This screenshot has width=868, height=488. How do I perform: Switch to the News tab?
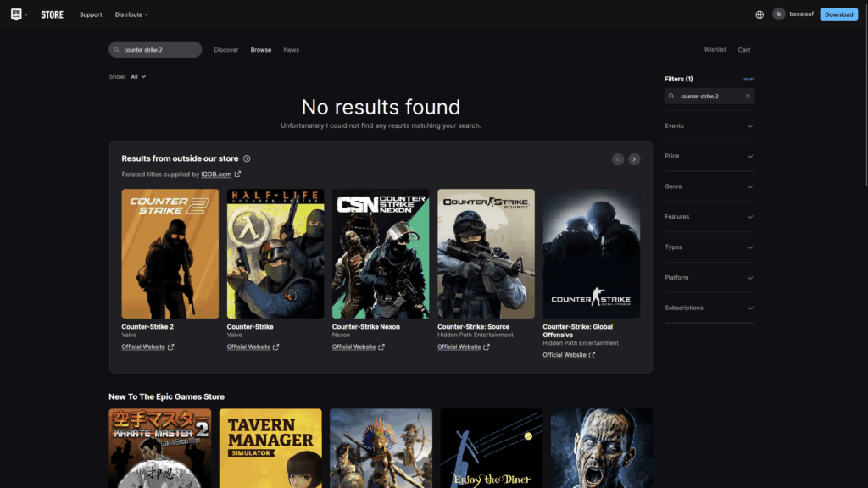pyautogui.click(x=292, y=50)
